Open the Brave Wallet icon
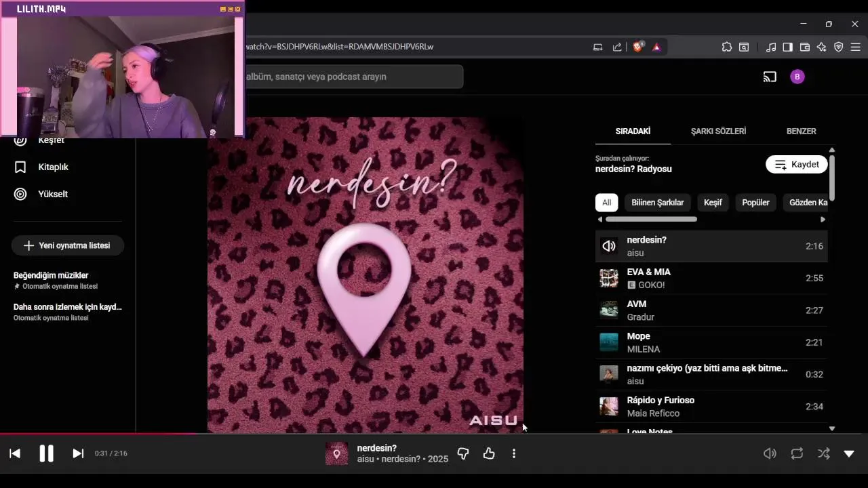 [x=805, y=47]
